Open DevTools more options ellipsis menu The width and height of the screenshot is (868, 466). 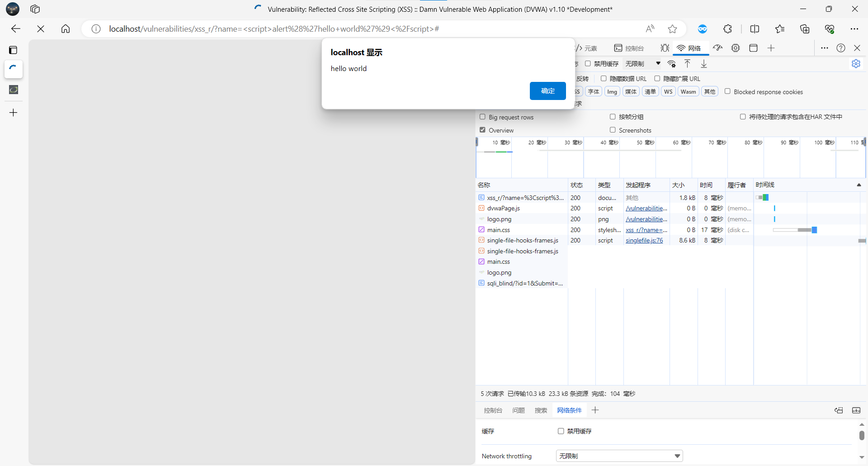point(825,48)
